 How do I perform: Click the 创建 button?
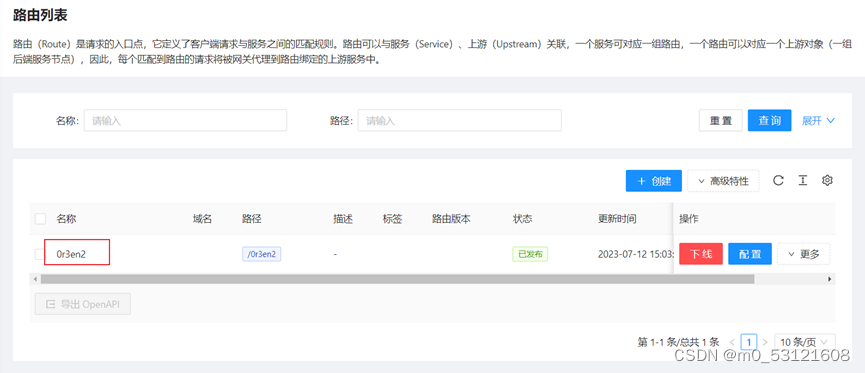pos(654,181)
